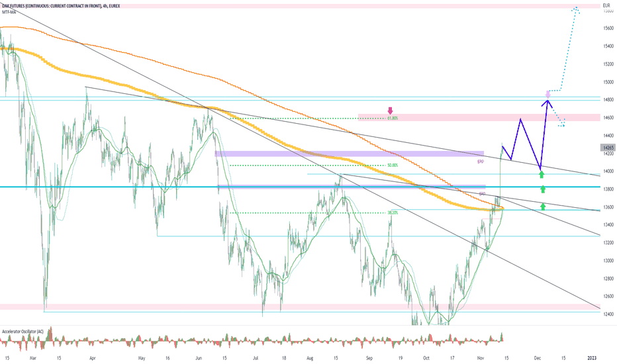617x364 pixels.
Task: Click the Sep date on time axis
Action: pos(369,358)
